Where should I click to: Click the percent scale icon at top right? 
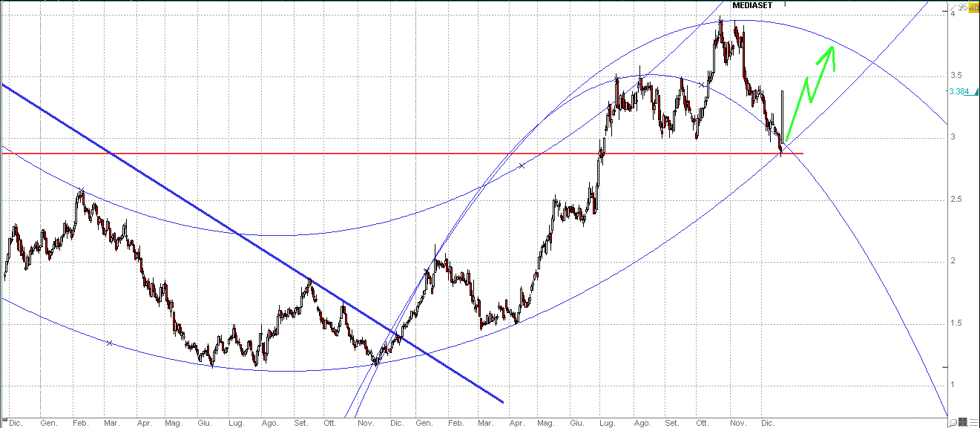961,7
